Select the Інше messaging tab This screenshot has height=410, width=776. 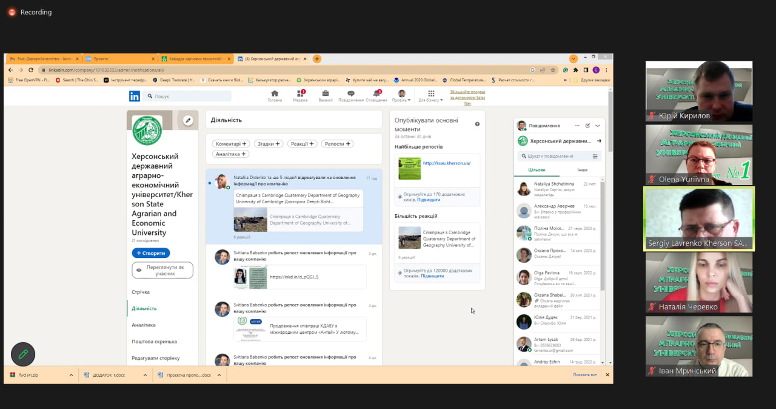coord(582,170)
